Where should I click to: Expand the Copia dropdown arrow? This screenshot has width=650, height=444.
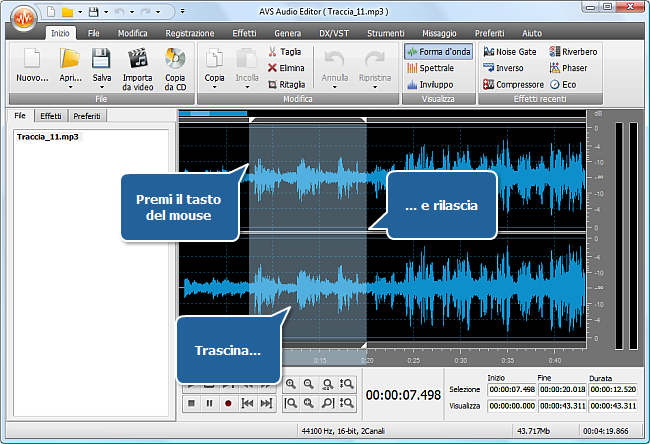pos(214,87)
